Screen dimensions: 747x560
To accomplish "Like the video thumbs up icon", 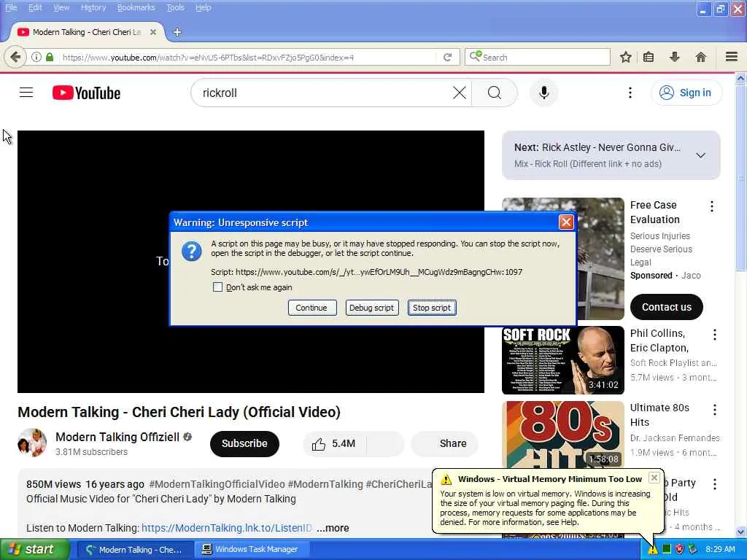I will click(x=318, y=444).
